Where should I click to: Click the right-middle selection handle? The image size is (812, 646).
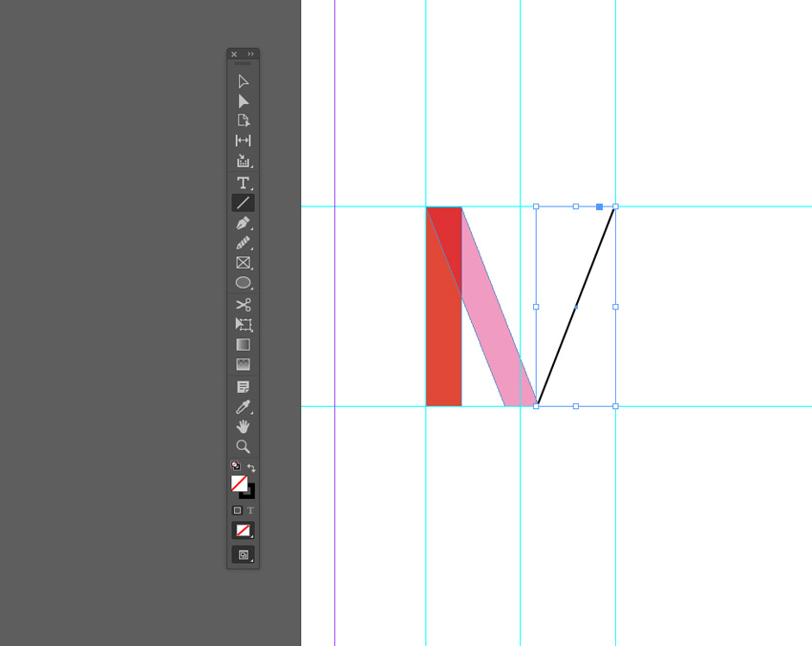[616, 307]
